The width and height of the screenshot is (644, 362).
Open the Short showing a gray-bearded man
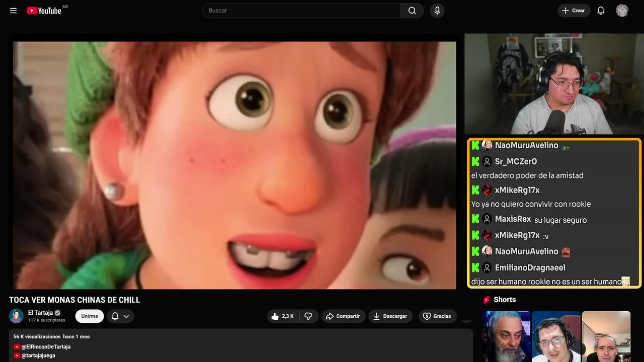[506, 336]
